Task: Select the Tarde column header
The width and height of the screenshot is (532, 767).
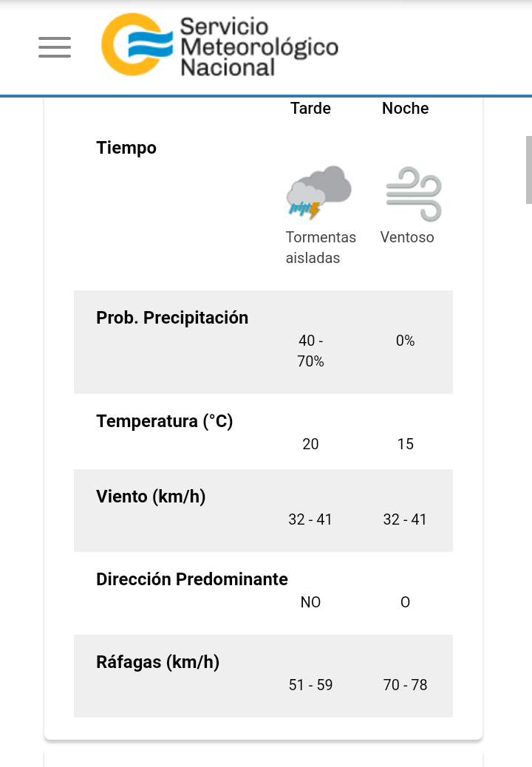Action: (310, 109)
